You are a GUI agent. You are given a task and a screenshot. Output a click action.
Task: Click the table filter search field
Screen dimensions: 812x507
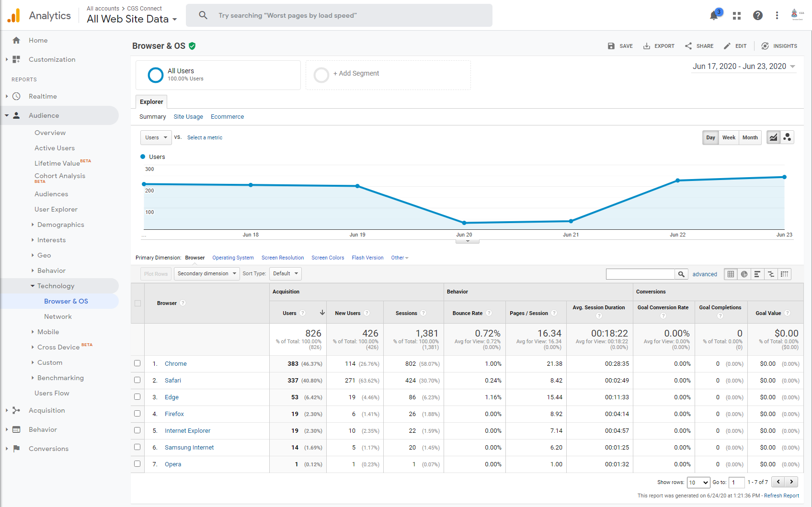[x=640, y=274]
